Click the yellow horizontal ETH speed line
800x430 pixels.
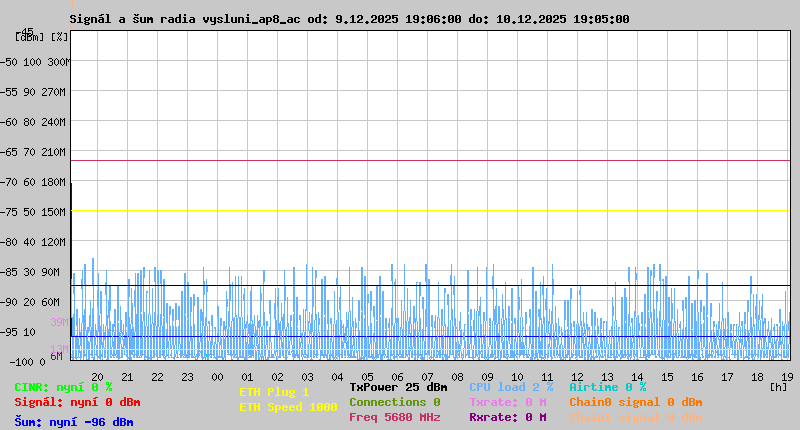tap(430, 210)
